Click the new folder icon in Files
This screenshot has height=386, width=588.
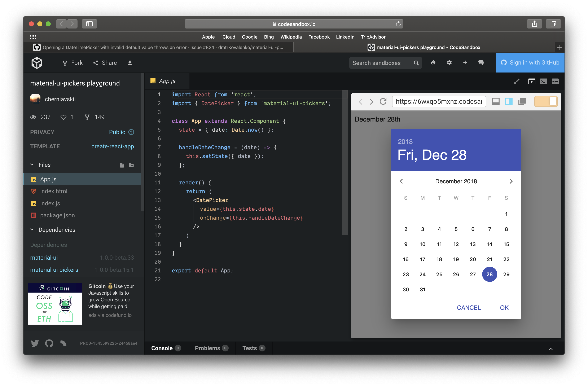click(131, 165)
